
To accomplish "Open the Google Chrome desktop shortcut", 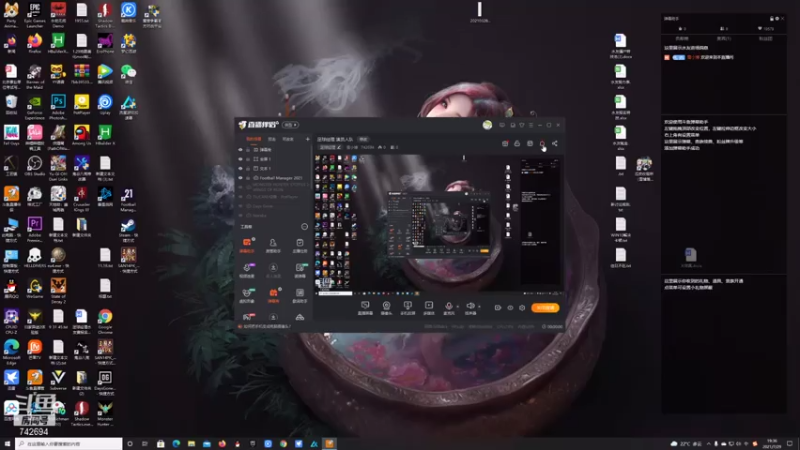I will coord(105,322).
